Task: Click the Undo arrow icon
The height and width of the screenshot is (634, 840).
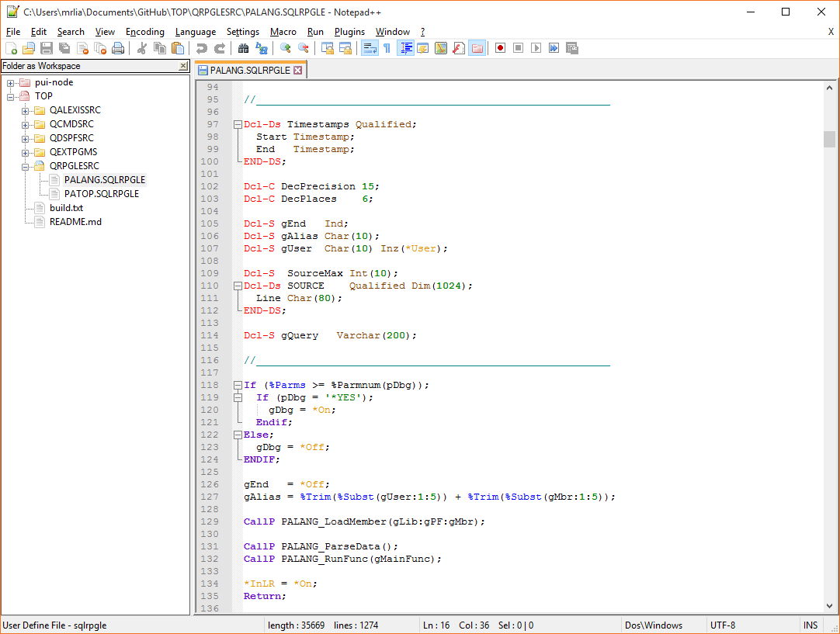Action: pyautogui.click(x=202, y=48)
